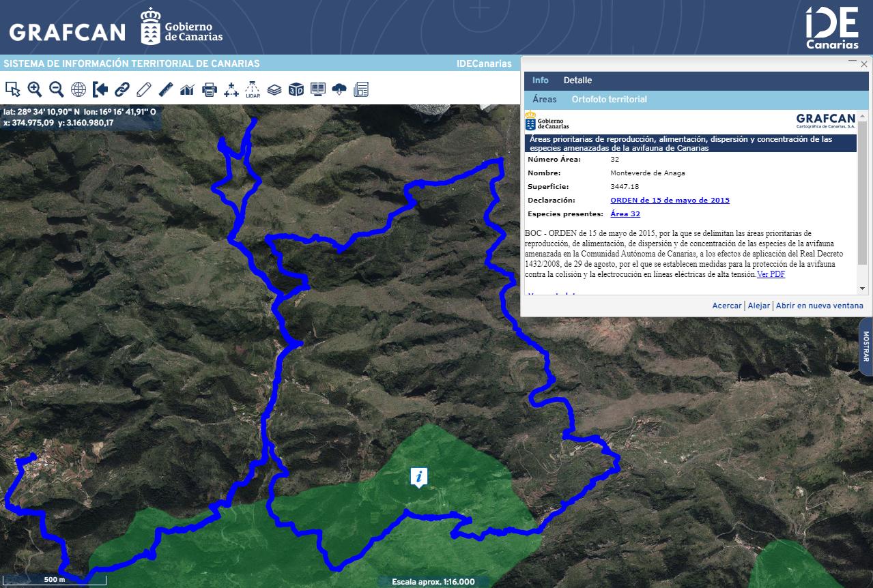Click the previous view arrow icon
This screenshot has width=873, height=588.
pyautogui.click(x=100, y=89)
